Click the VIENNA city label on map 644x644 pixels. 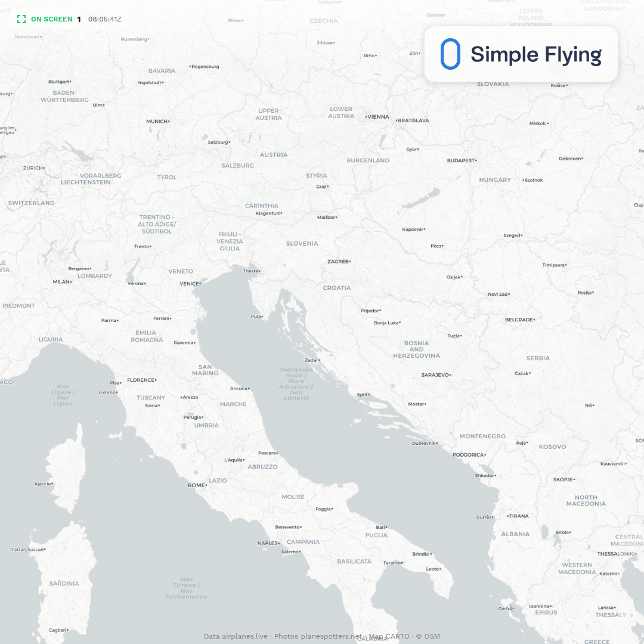tap(377, 117)
